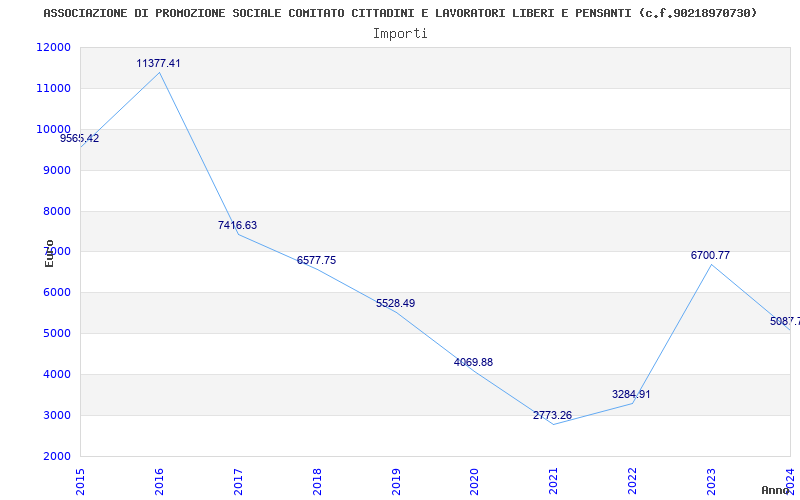Select the 9565.42 data label

[x=80, y=138]
